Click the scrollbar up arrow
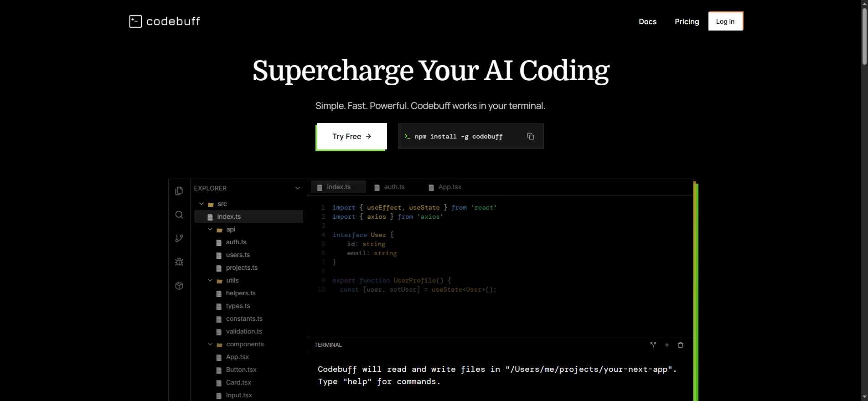The width and height of the screenshot is (868, 401). tap(864, 4)
